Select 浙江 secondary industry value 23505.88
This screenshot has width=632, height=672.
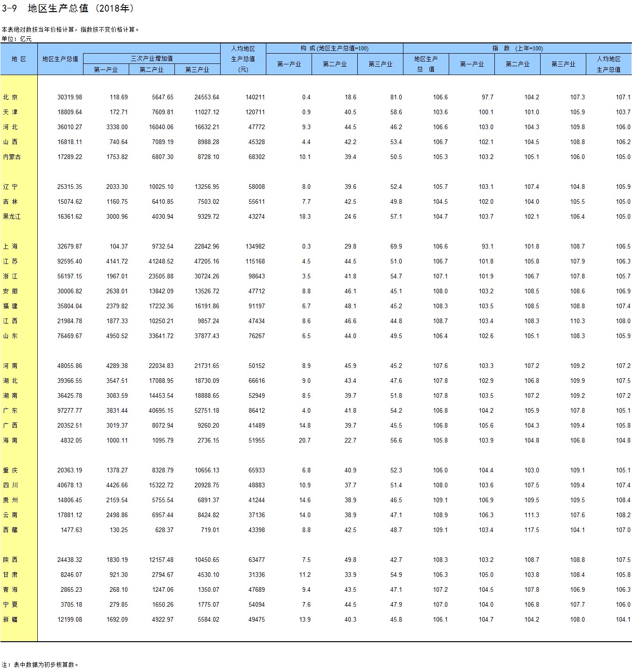pyautogui.click(x=161, y=276)
